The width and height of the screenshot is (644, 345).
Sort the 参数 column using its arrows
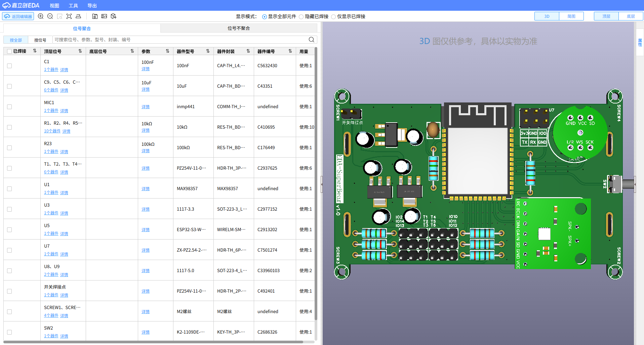tap(167, 51)
